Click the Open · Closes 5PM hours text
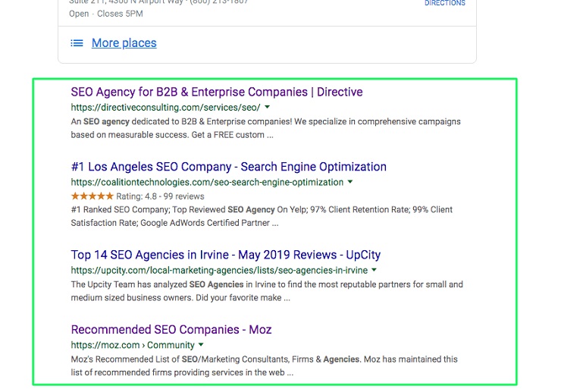This screenshot has width=561, height=392. click(x=106, y=14)
